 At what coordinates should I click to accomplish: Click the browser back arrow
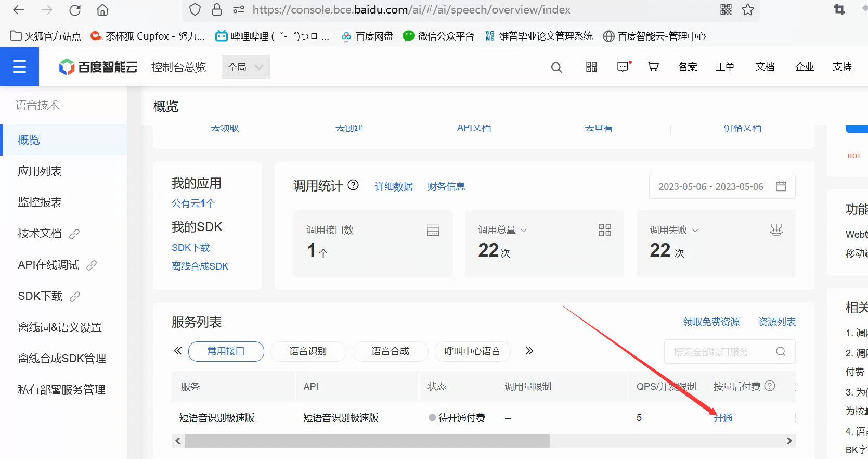(x=18, y=10)
